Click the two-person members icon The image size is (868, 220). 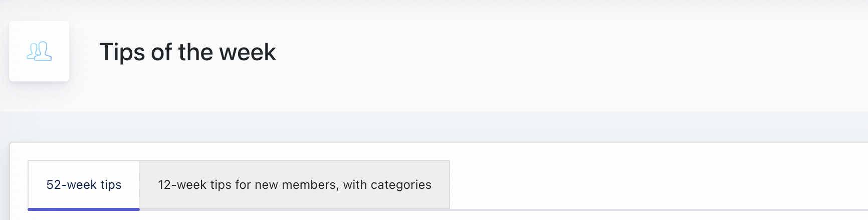[x=39, y=51]
